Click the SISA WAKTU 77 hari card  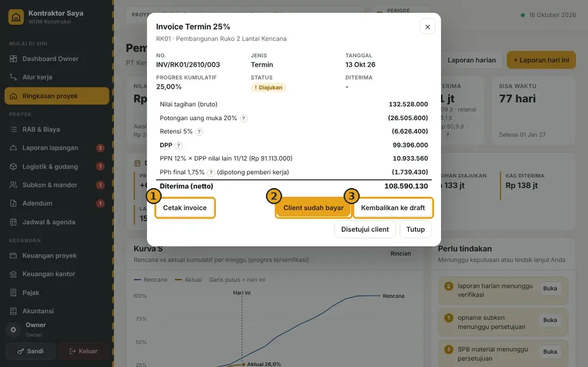[x=533, y=111]
